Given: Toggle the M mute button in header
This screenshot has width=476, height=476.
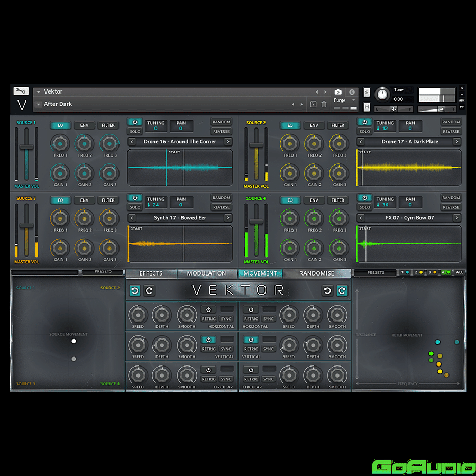Looking at the screenshot, I should (x=367, y=107).
